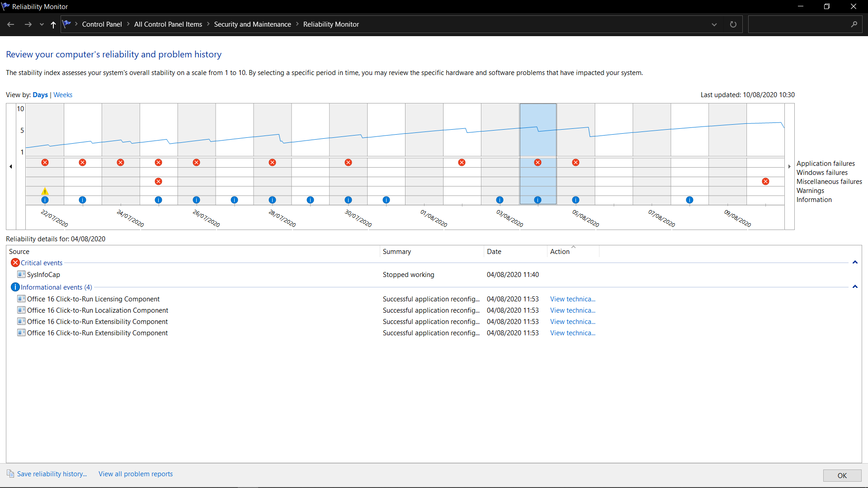Click the Save reliability history document icon
Screen dimensions: 868x488
pyautogui.click(x=10, y=474)
